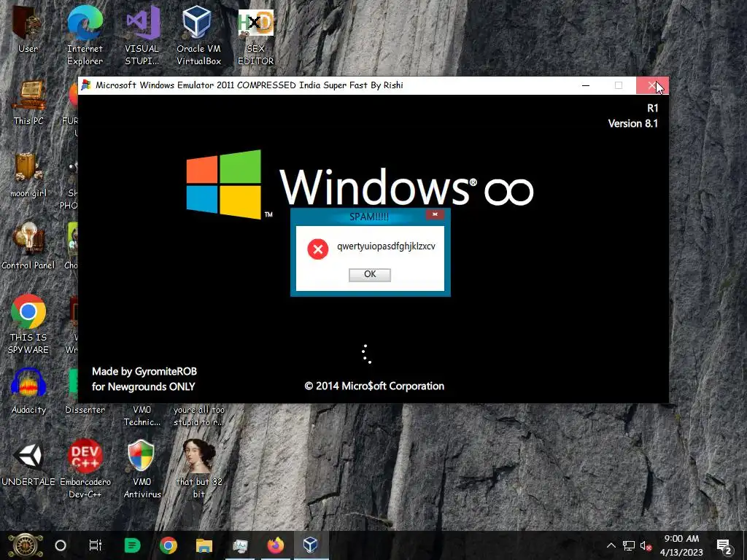The image size is (747, 560).
Task: Switch to Firefox on the taskbar
Action: tap(276, 545)
